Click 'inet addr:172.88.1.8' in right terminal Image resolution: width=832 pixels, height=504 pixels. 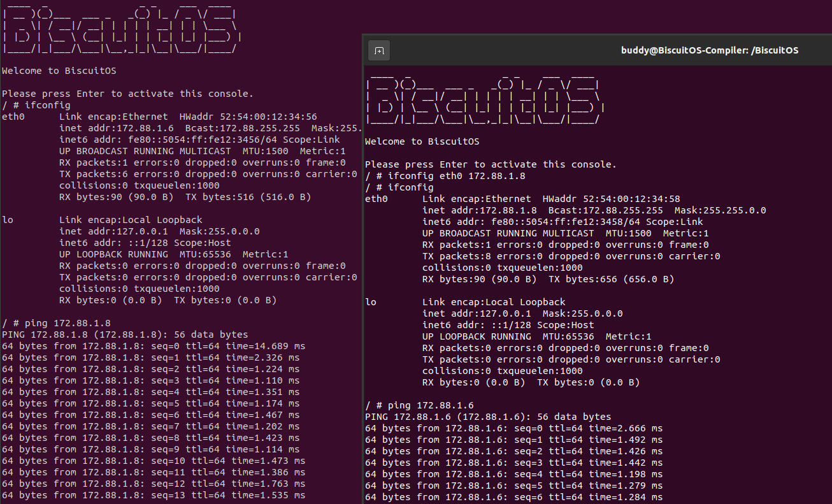[x=480, y=210]
